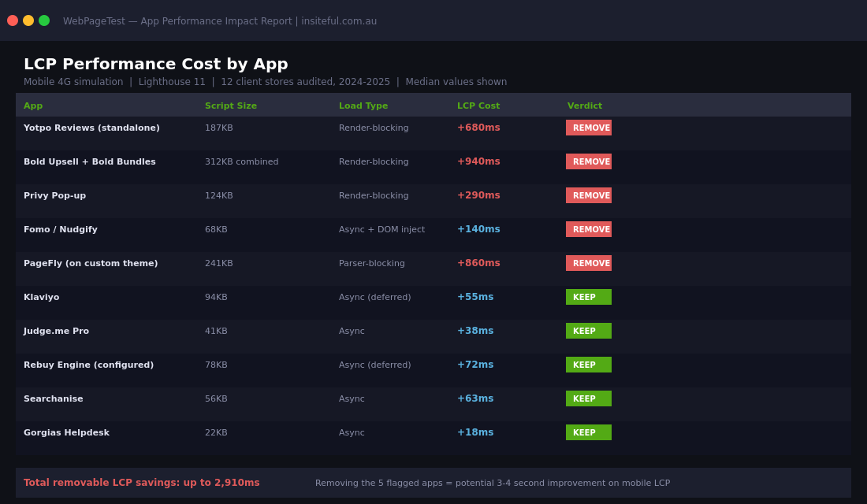Click the Async + DOM inject load type
Image resolution: width=867 pixels, height=504 pixels.
(381, 229)
